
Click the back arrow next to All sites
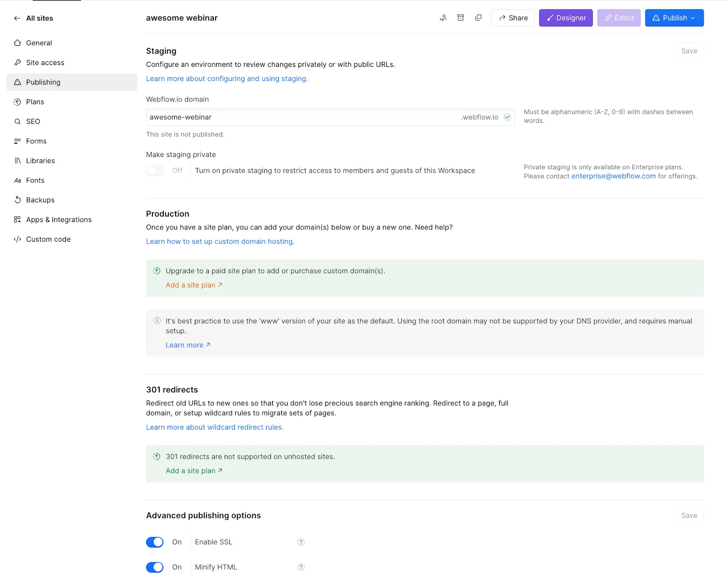[x=17, y=18]
